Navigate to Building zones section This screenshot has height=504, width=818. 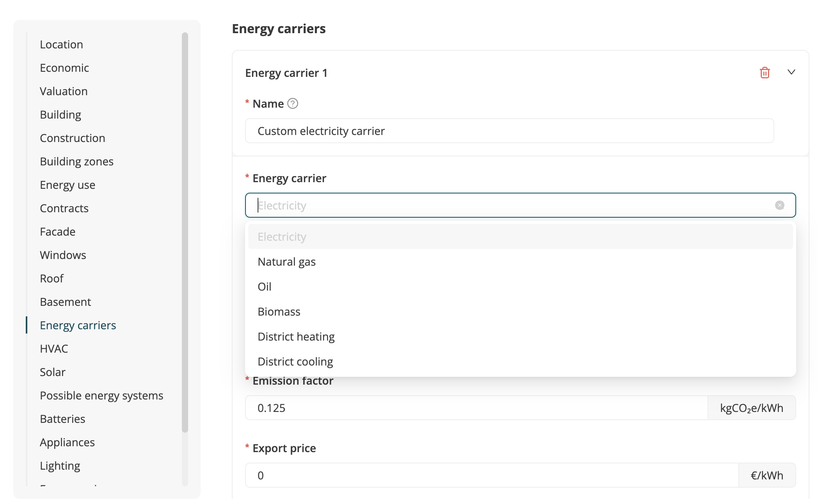tap(76, 161)
